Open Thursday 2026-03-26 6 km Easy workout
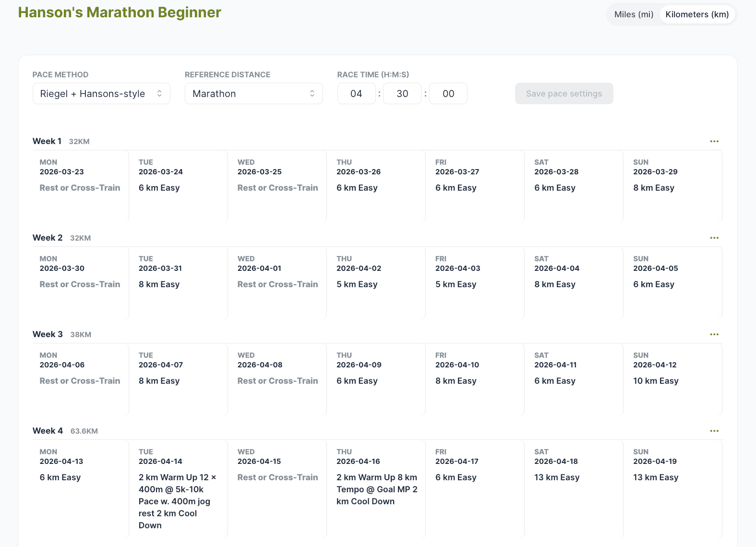Viewport: 756px width, 547px height. tap(377, 186)
